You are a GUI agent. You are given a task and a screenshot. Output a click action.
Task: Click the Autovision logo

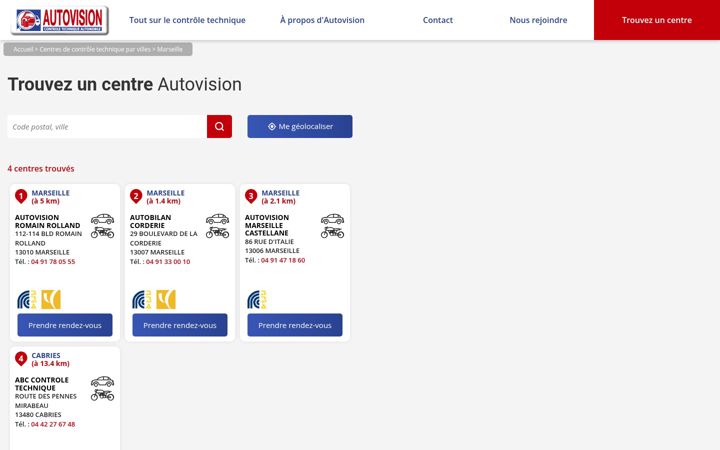[x=60, y=20]
